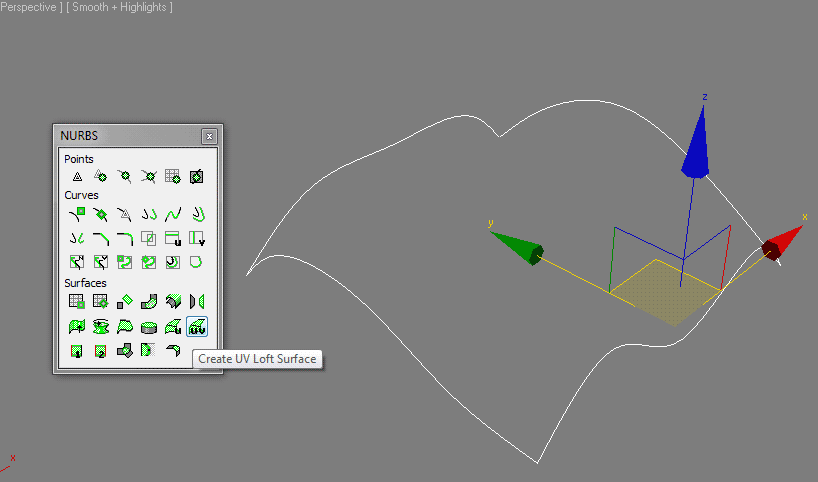This screenshot has width=818, height=482.
Task: Select the Create CV Curve tool
Action: (x=77, y=214)
